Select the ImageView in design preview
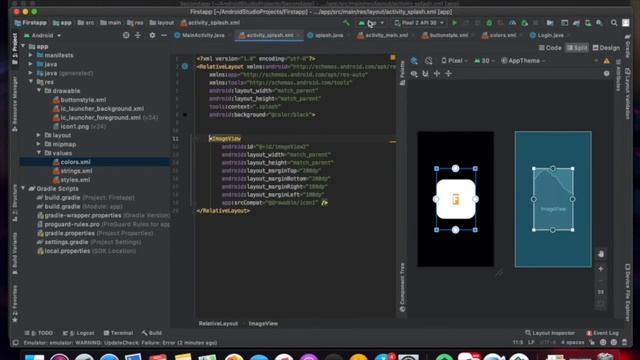Screen dimensions: 640x360 point(456,199)
